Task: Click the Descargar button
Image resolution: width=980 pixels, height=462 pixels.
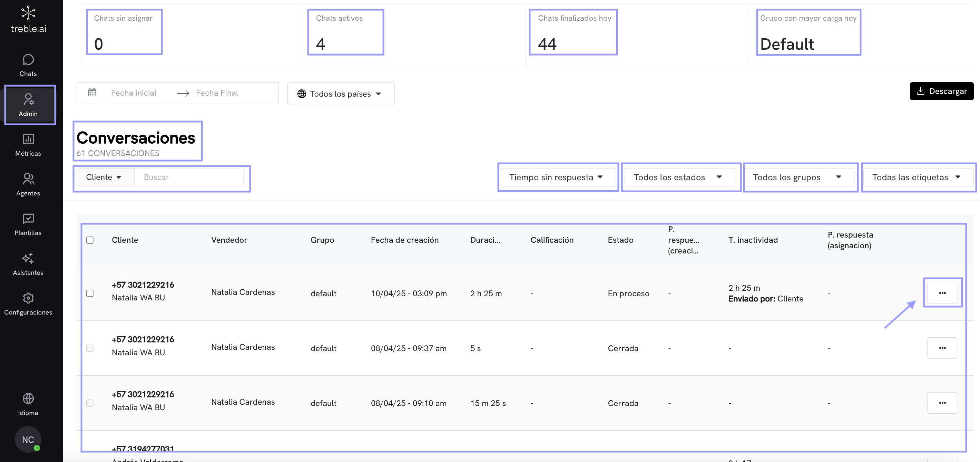Action: pyautogui.click(x=941, y=91)
